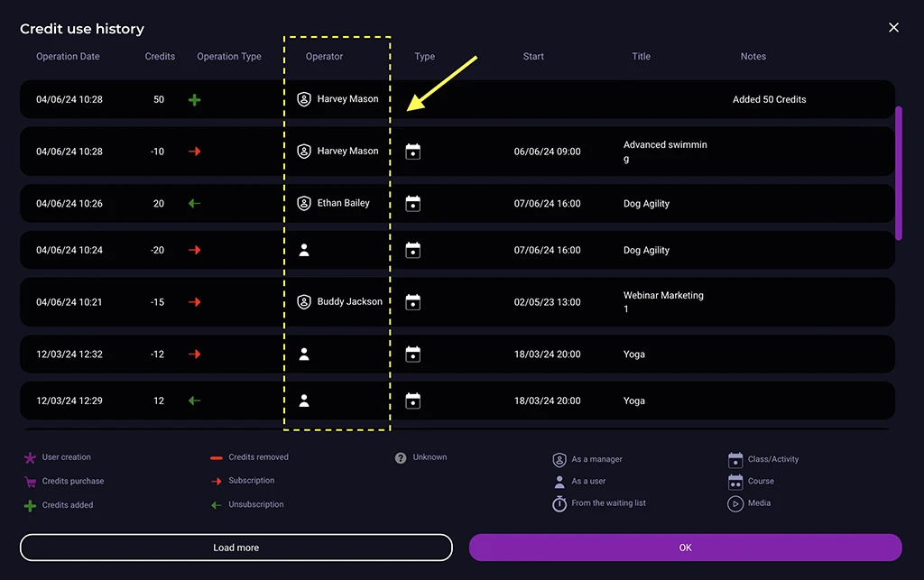Click the Operator column header
This screenshot has width=924, height=580.
pos(324,57)
